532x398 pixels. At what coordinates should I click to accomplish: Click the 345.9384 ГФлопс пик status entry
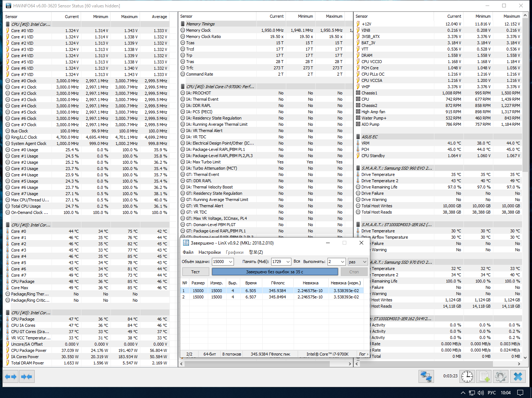click(270, 354)
